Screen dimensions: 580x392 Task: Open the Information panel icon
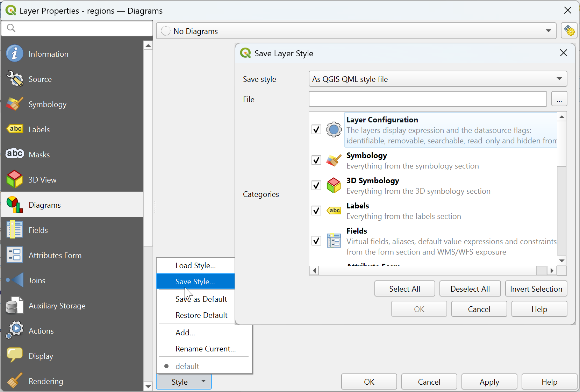coord(14,54)
